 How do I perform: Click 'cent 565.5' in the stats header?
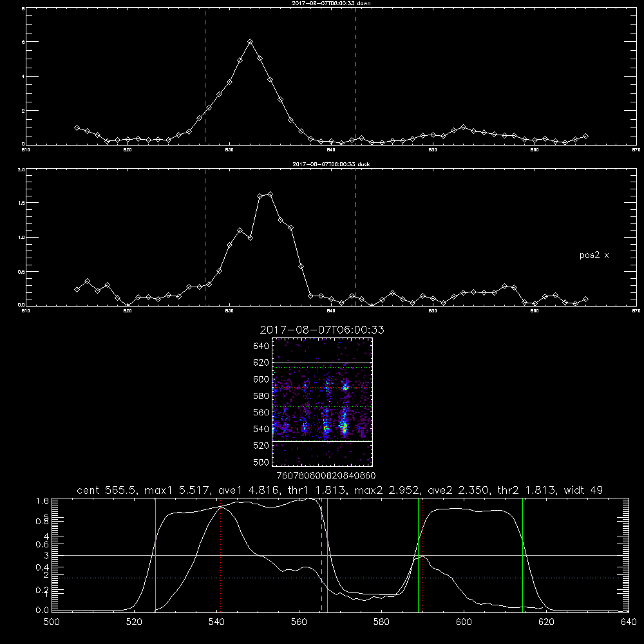(107, 490)
